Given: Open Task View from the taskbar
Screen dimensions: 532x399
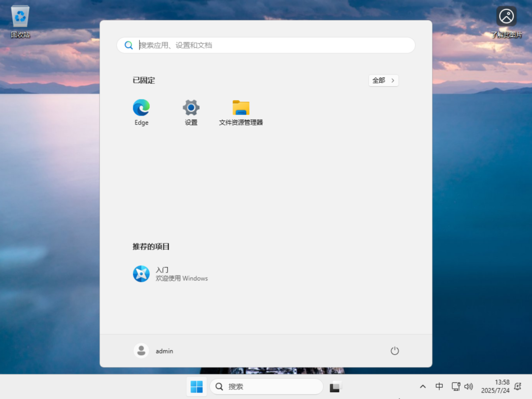Looking at the screenshot, I should [335, 387].
